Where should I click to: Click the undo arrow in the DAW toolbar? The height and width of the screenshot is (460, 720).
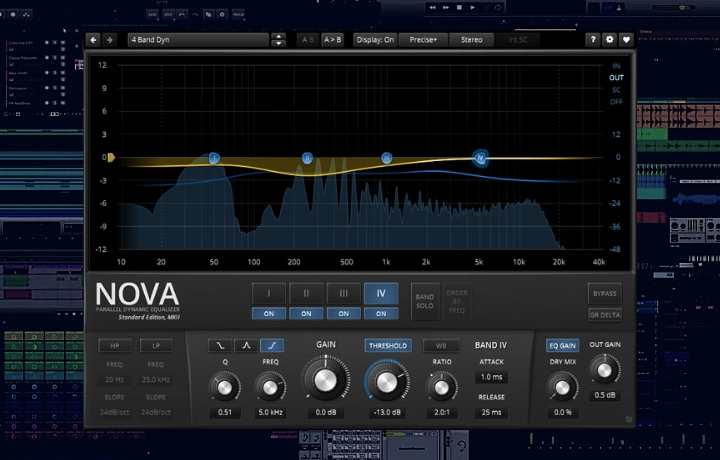(x=182, y=14)
